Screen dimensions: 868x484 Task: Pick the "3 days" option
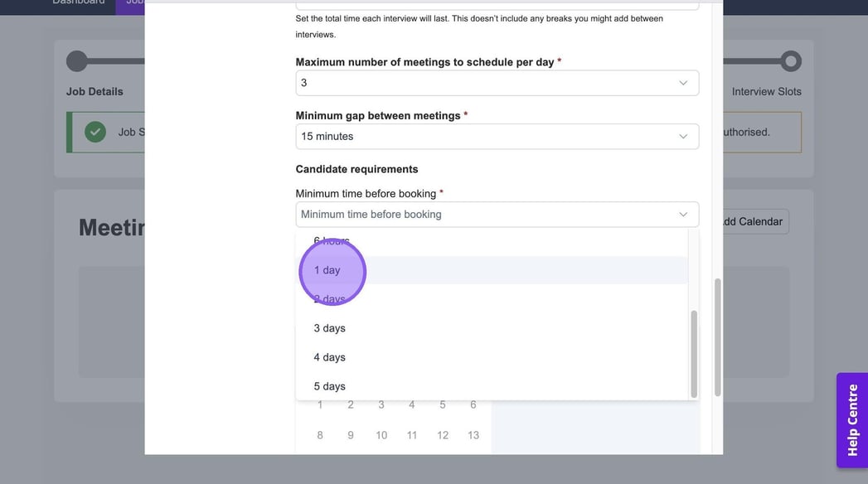click(329, 328)
